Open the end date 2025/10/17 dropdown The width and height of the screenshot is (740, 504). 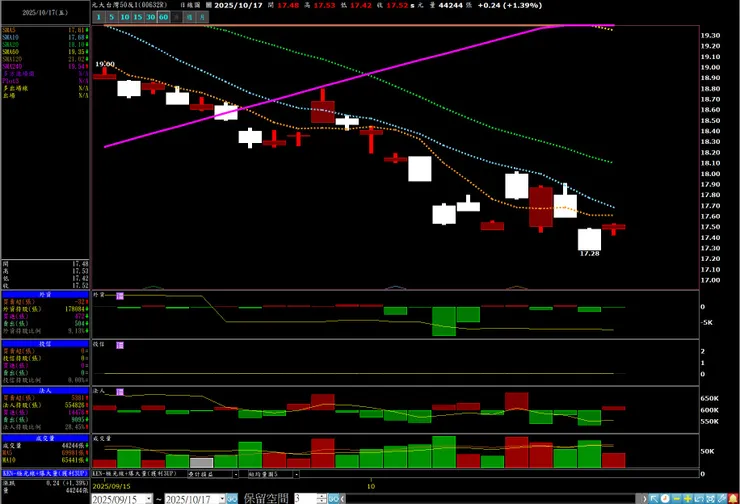222,499
